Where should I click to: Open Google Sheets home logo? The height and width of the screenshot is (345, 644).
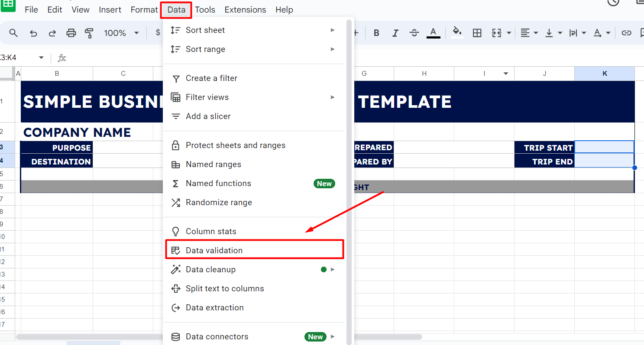pos(9,5)
